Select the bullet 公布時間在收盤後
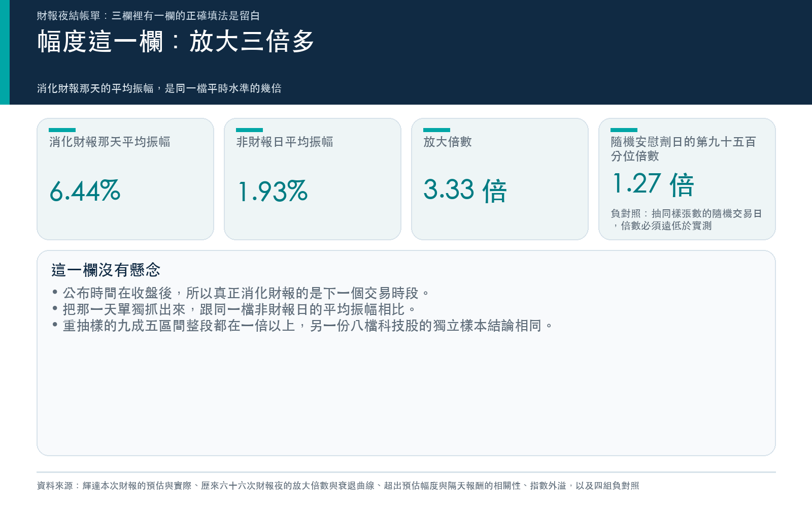This screenshot has width=812, height=508. 241,293
